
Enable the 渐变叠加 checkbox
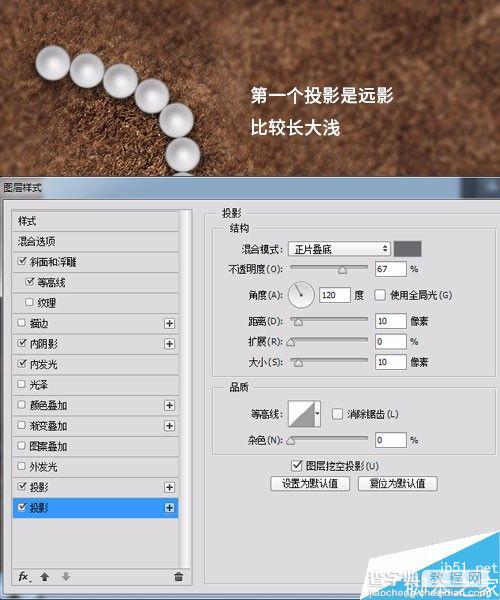click(x=22, y=425)
